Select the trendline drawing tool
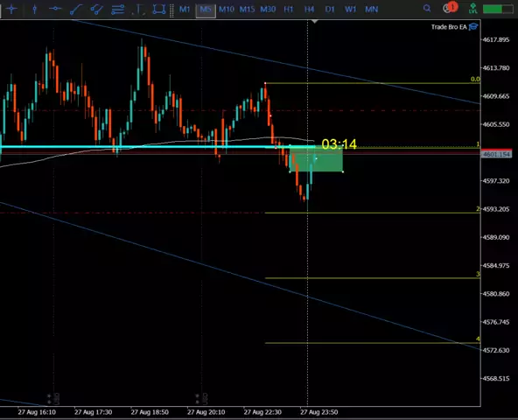 [x=75, y=10]
